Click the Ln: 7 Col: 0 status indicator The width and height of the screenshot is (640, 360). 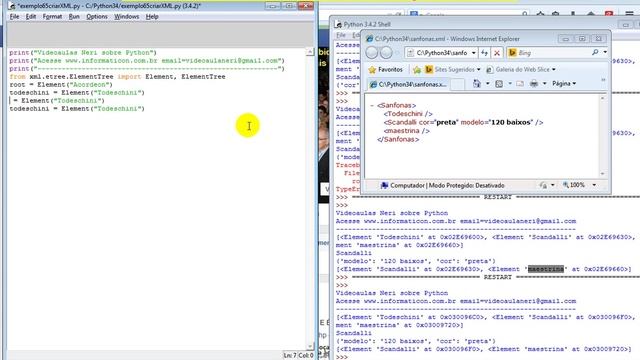pos(298,356)
